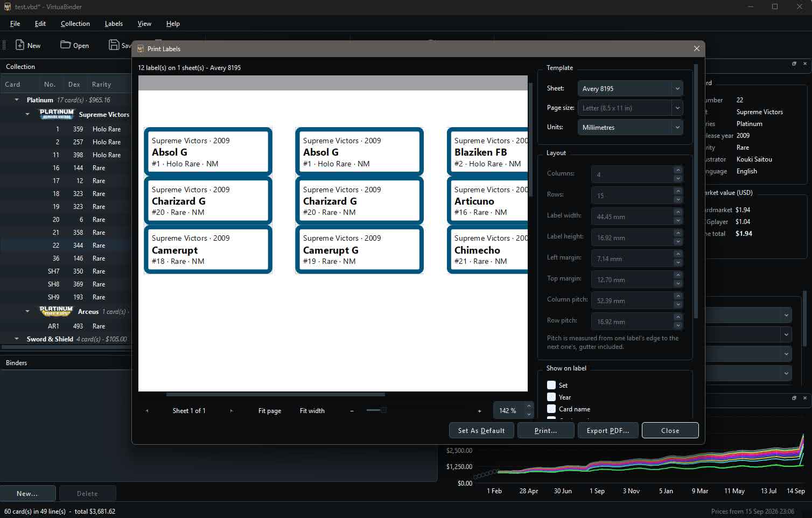The width and height of the screenshot is (812, 518).
Task: Open the File menu
Action: pos(15,24)
